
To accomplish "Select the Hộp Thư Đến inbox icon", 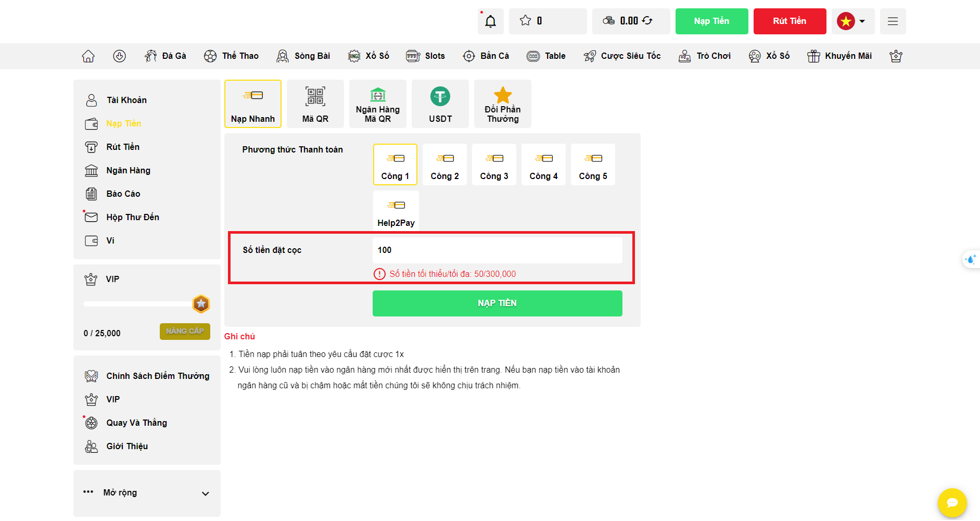I will pos(92,217).
